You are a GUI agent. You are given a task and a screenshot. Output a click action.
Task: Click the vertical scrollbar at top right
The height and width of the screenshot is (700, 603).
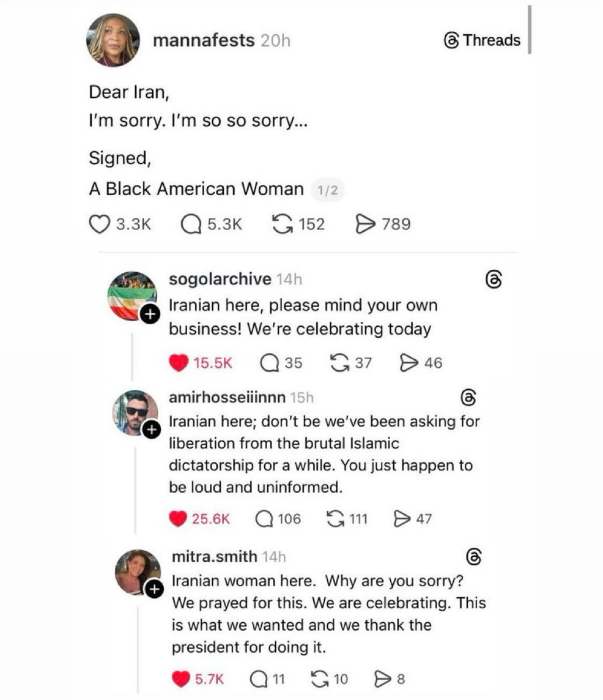[x=530, y=29]
